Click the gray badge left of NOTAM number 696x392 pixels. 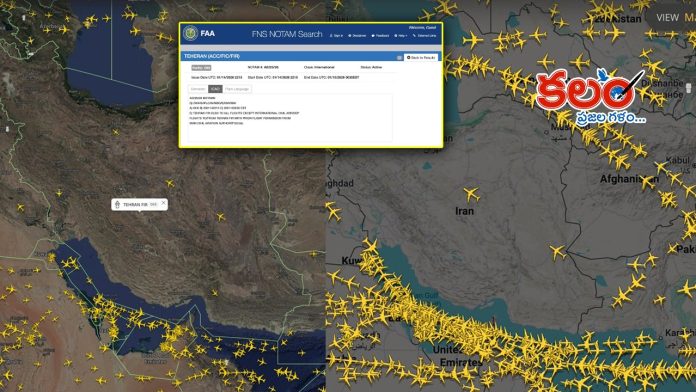[201, 67]
